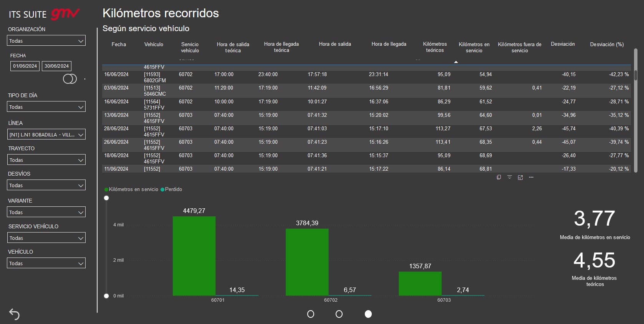Click the green bar for service 60701
644x324 pixels.
(194, 256)
